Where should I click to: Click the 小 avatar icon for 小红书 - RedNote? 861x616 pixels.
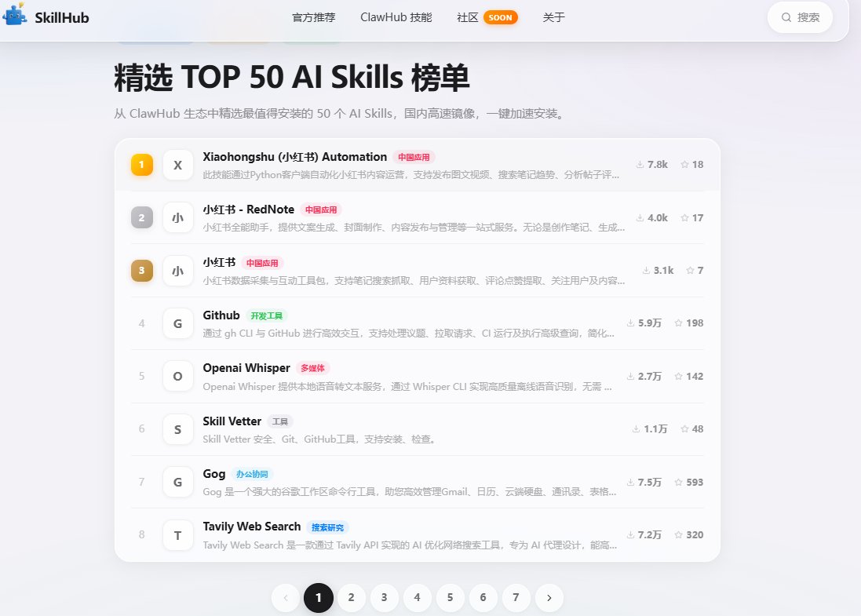click(178, 217)
